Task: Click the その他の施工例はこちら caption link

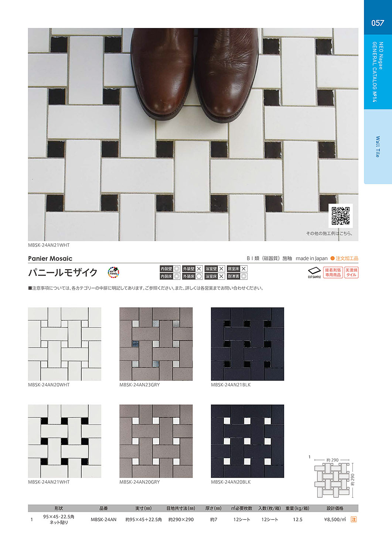Action: tap(329, 233)
